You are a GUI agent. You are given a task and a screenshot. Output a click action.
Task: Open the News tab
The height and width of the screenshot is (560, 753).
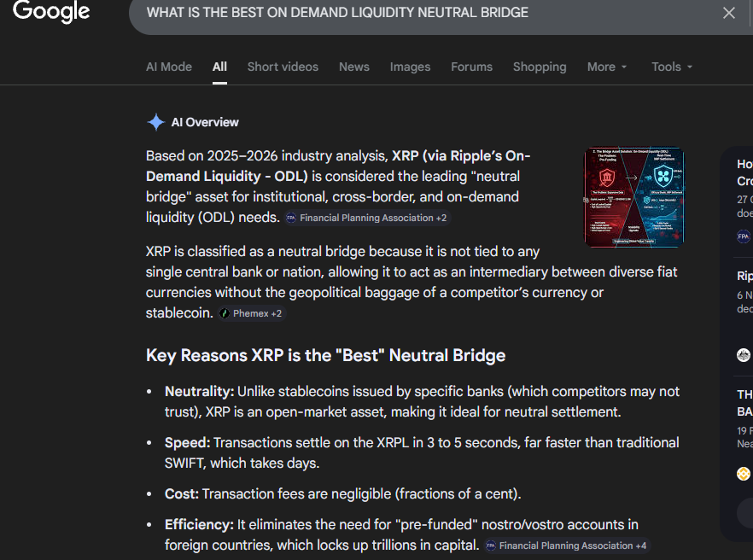pos(354,67)
